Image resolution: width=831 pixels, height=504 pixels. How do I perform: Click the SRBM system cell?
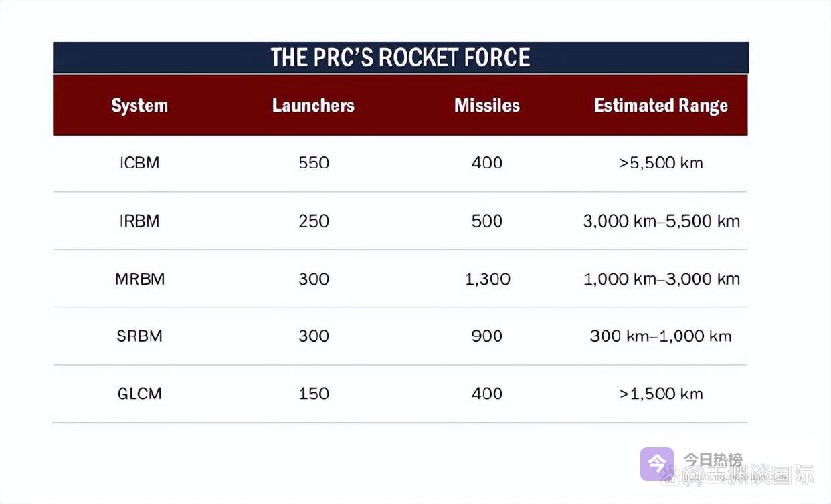pos(139,336)
